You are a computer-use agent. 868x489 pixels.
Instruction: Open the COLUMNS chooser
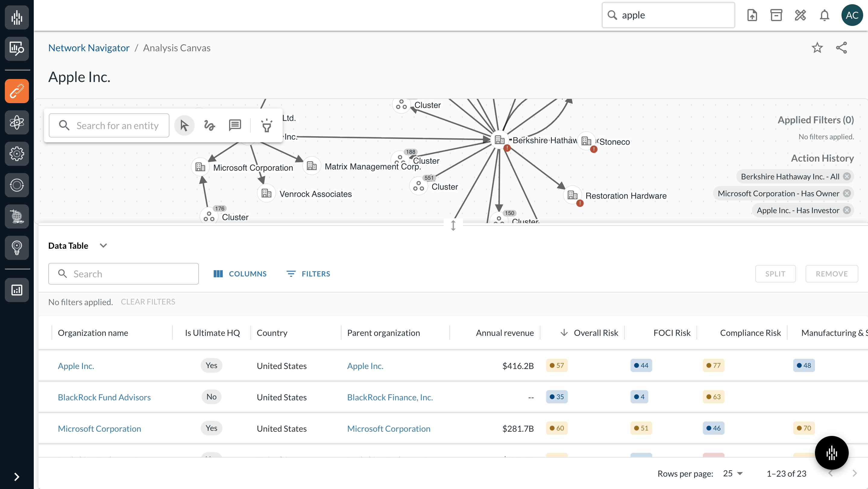click(240, 274)
